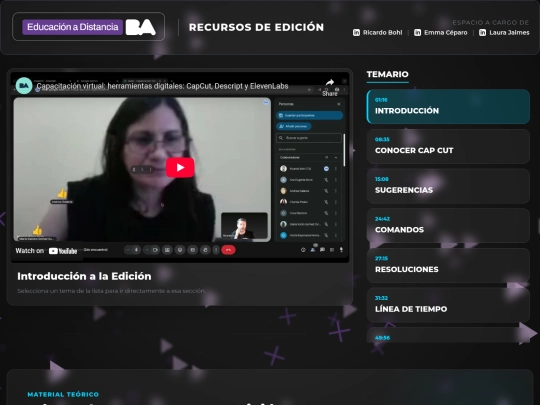Play the YouTube video
This screenshot has height=405, width=540.
click(180, 167)
